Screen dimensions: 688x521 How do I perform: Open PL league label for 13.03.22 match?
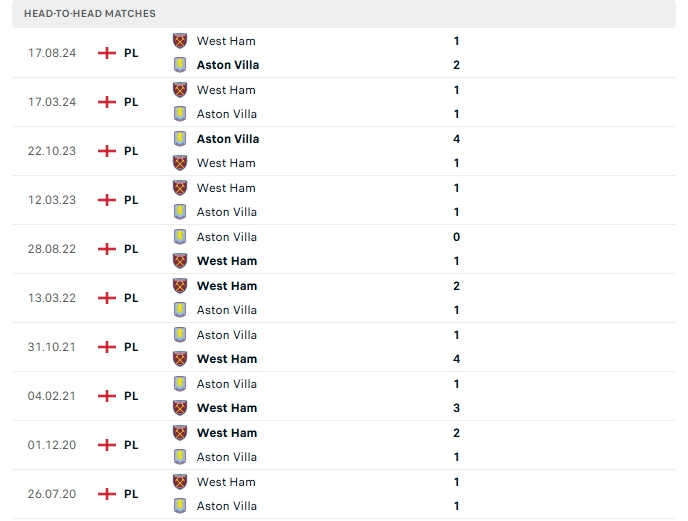pos(131,298)
